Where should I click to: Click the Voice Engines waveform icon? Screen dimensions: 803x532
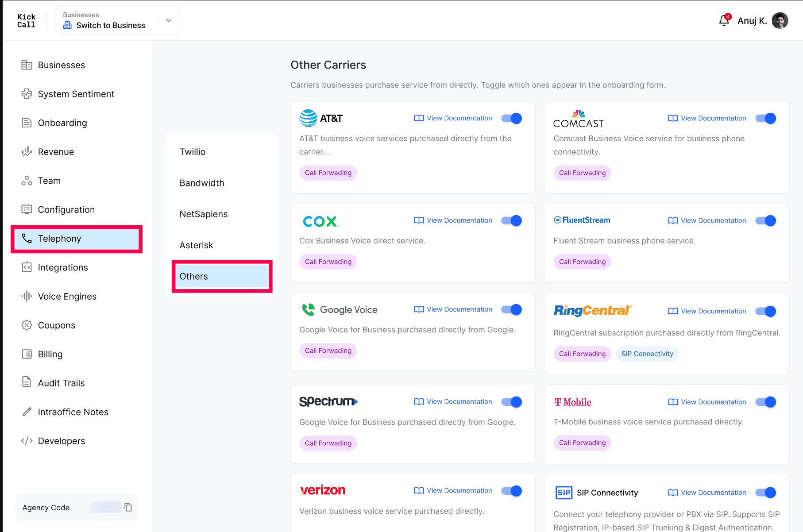[27, 296]
